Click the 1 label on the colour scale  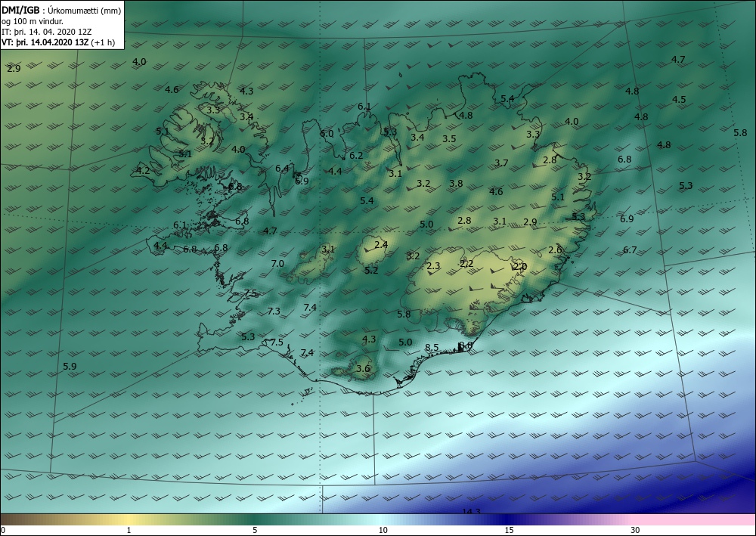pos(129,530)
